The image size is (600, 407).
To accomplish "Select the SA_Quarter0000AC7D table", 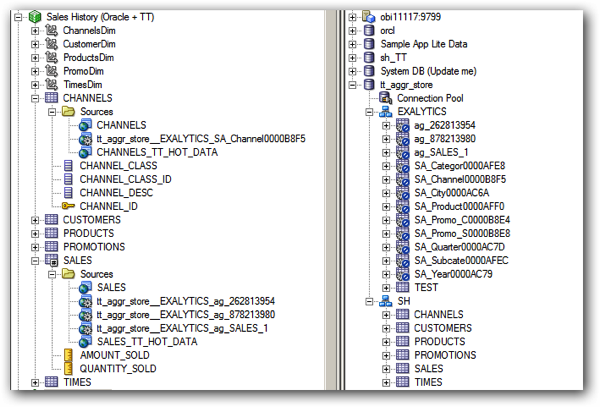I will [x=460, y=247].
